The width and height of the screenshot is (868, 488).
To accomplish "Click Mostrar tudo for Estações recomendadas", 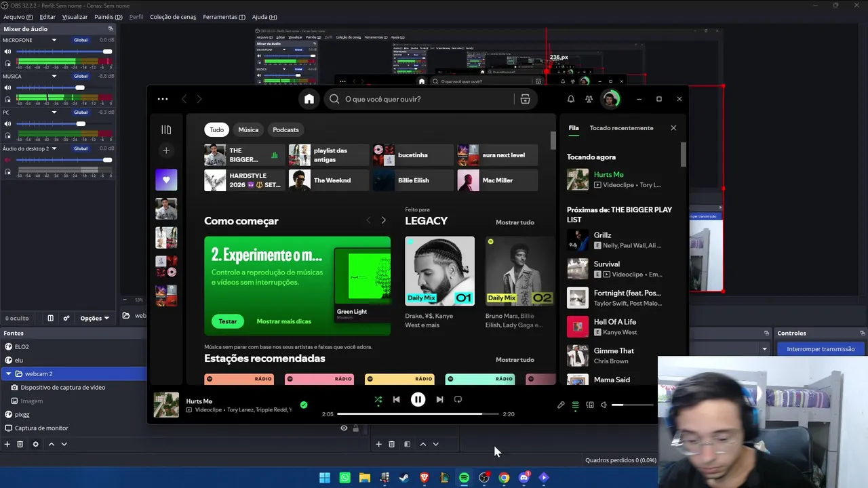I will (x=515, y=360).
